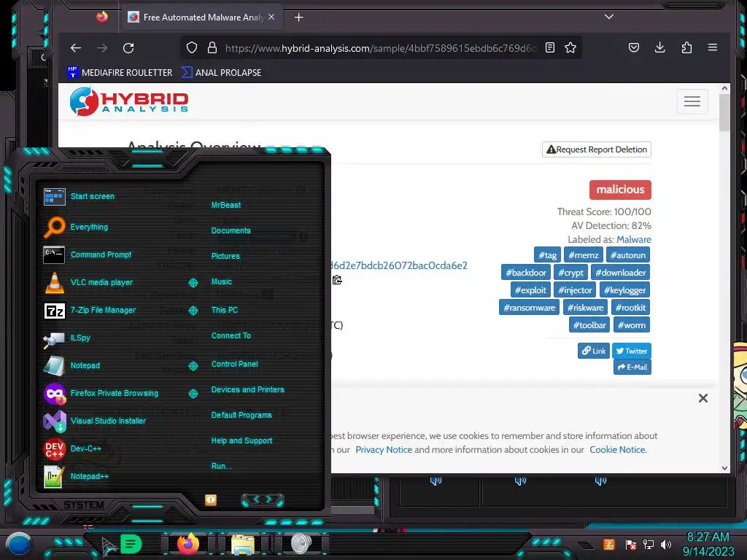Open Help and Support
The image size is (747, 560).
point(241,440)
